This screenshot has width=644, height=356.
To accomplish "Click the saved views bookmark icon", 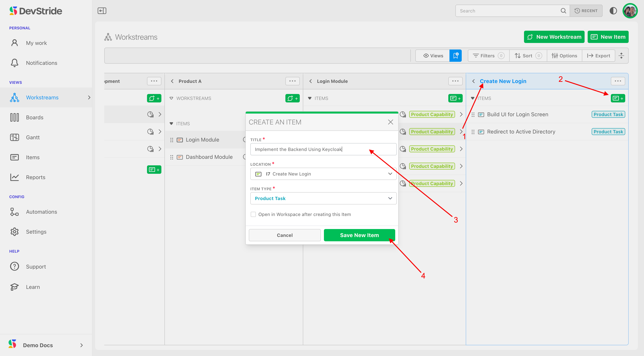I will 455,56.
